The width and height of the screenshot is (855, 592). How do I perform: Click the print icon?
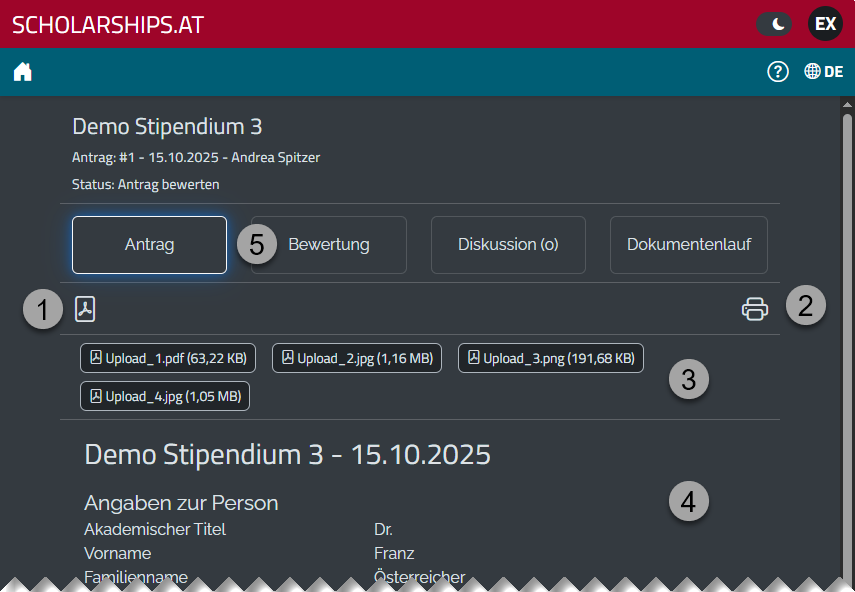[x=755, y=309]
